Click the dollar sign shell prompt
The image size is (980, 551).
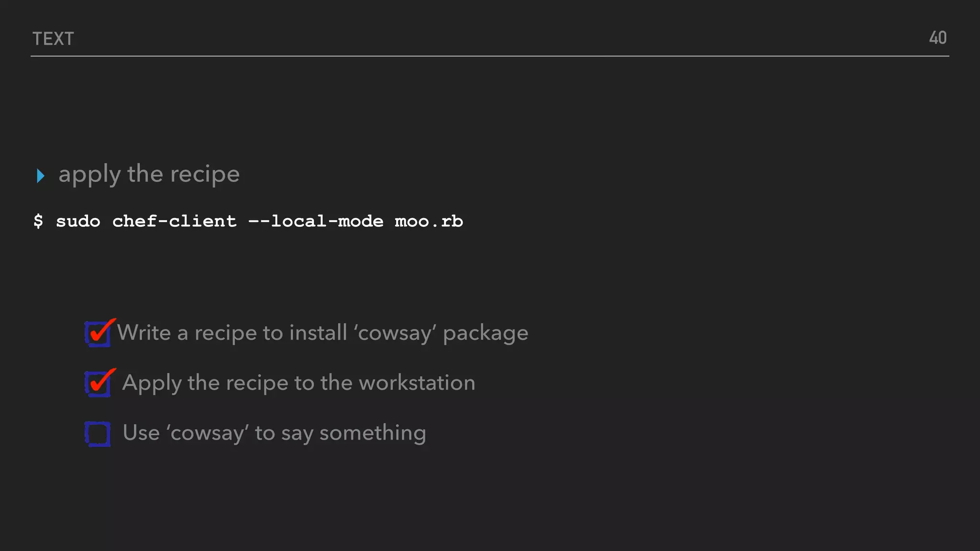(x=38, y=221)
